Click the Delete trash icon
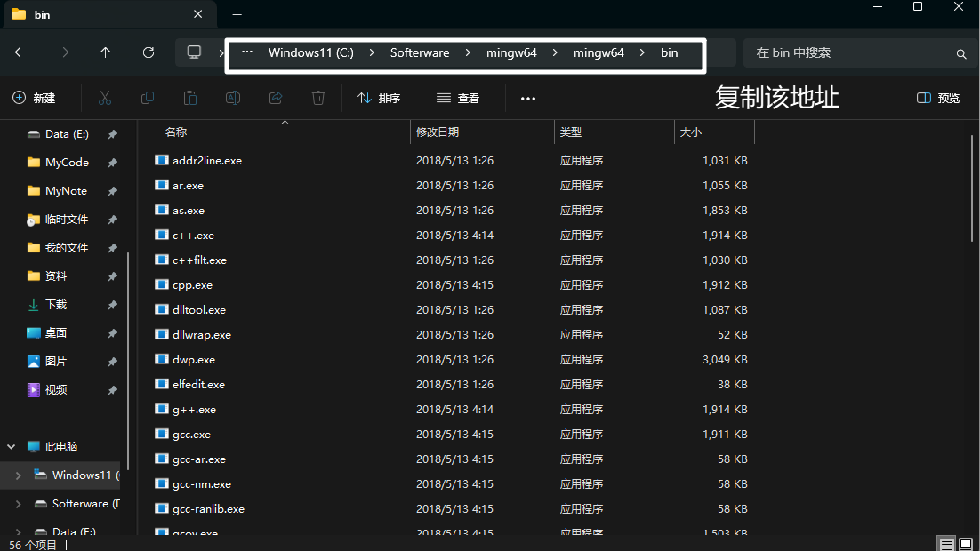This screenshot has width=980, height=551. click(318, 98)
